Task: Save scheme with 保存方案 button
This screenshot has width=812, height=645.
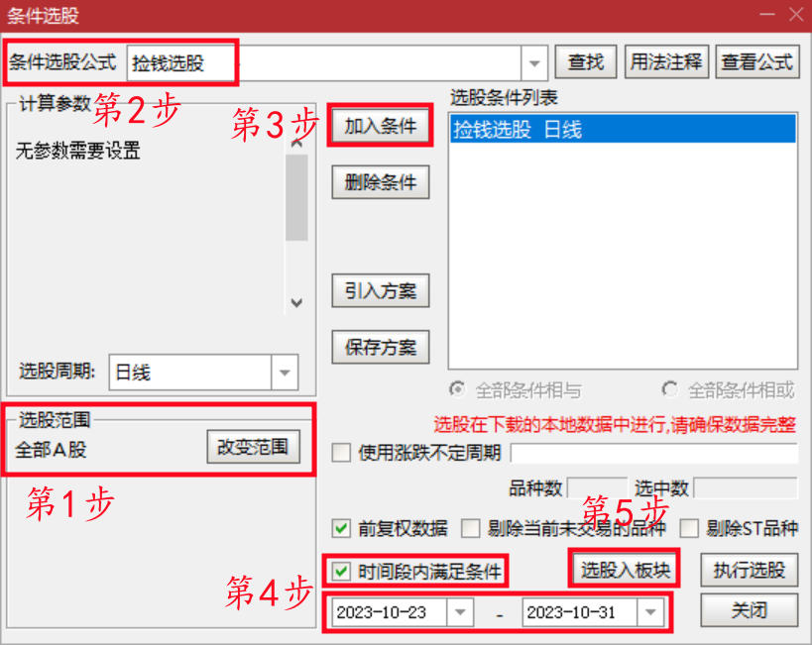Action: click(x=381, y=347)
